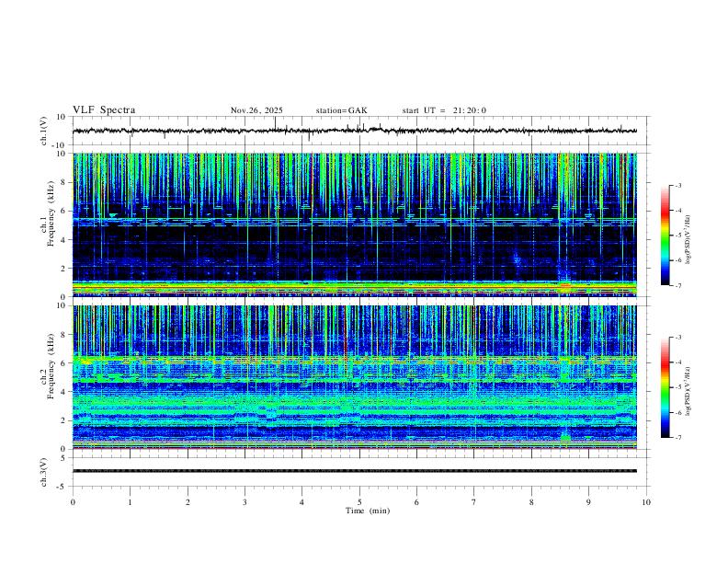Click time axis tick label "8"
Viewport: 728px width, 563px height.
pyautogui.click(x=531, y=502)
